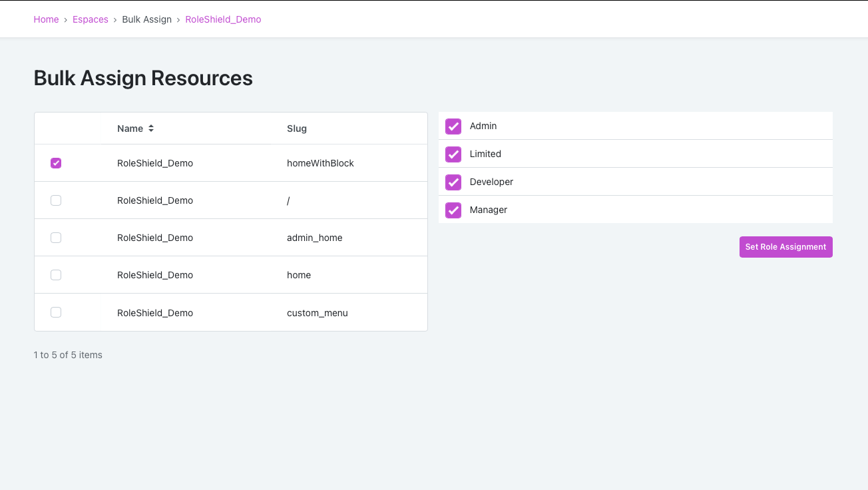The image size is (868, 490).
Task: Toggle the Limited role checkbox
Action: point(453,154)
